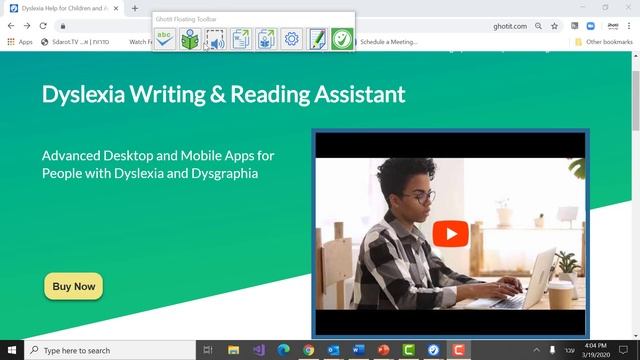Image resolution: width=640 pixels, height=360 pixels.
Task: Show hidden system tray icons
Action: tap(536, 350)
